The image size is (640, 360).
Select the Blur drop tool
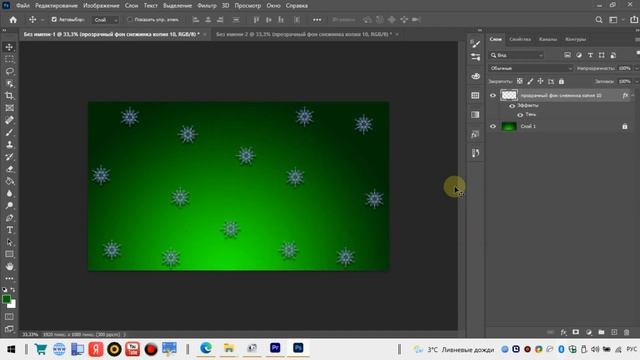pos(9,193)
